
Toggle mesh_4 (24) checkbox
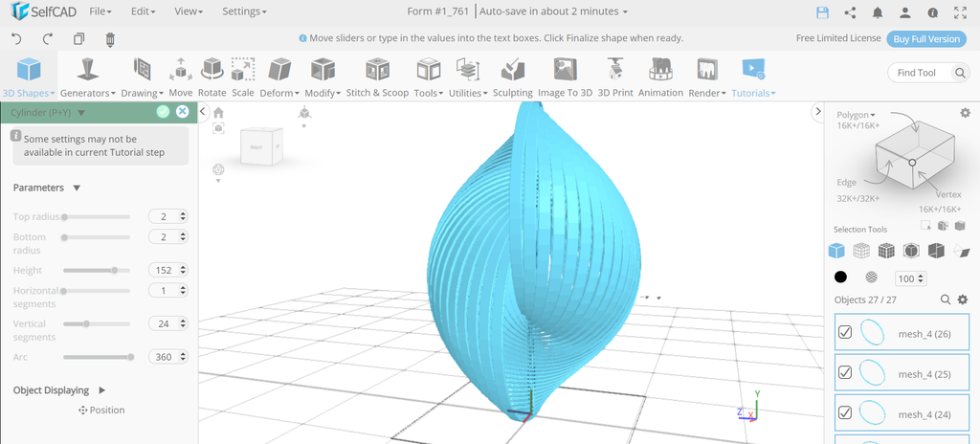point(845,412)
